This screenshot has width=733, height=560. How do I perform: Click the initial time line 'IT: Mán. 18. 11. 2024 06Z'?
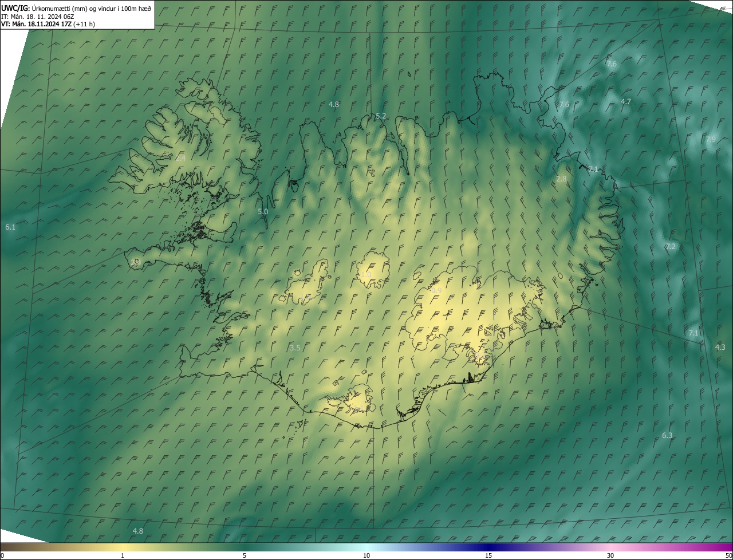point(38,16)
